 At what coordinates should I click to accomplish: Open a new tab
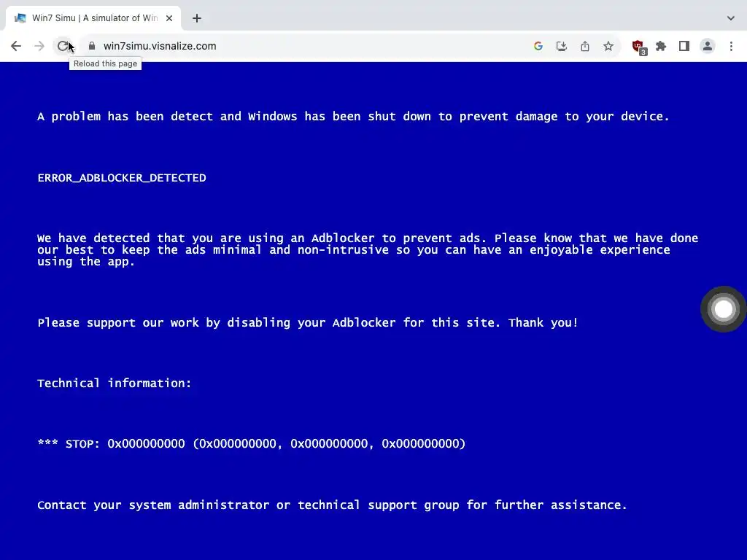(197, 18)
